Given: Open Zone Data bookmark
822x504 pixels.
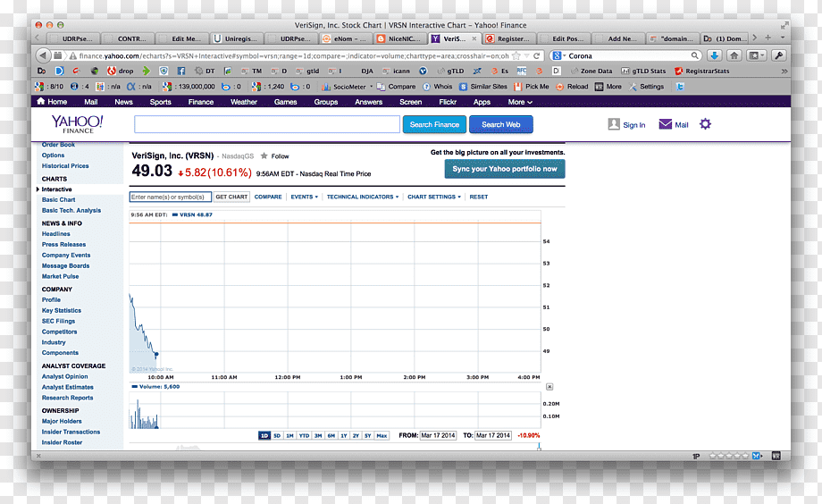Looking at the screenshot, I should tap(591, 71).
